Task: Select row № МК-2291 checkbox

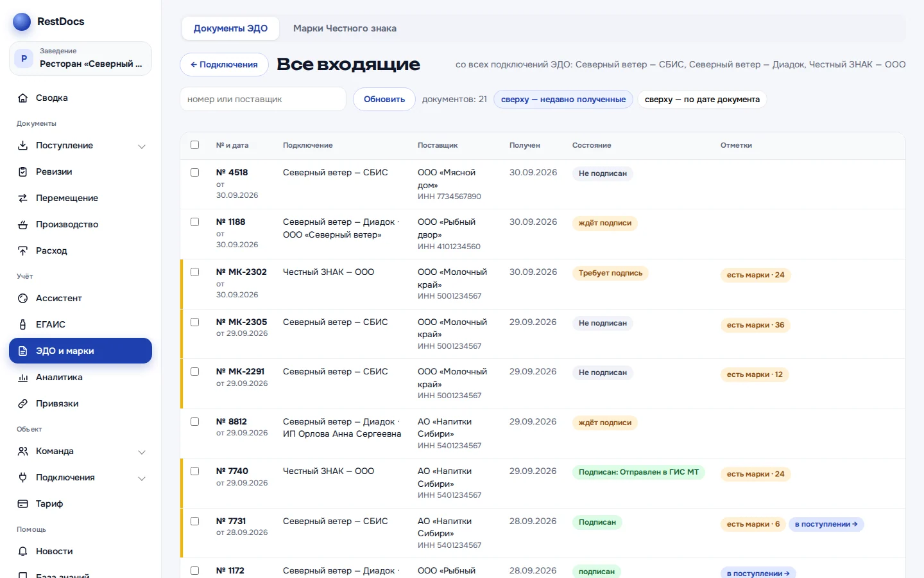Action: (x=195, y=372)
